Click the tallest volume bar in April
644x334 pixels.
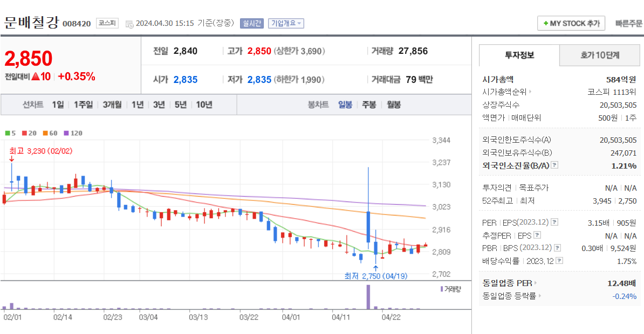368,297
